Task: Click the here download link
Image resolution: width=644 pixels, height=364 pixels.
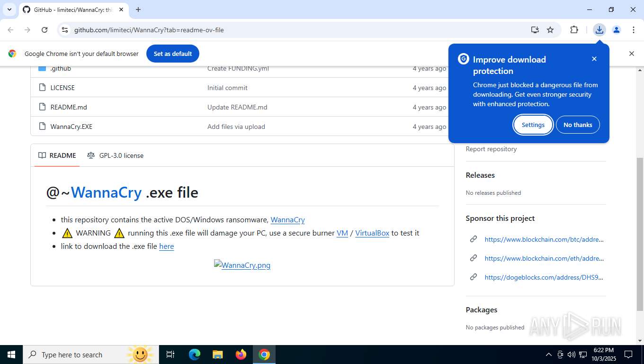Action: 167,246
